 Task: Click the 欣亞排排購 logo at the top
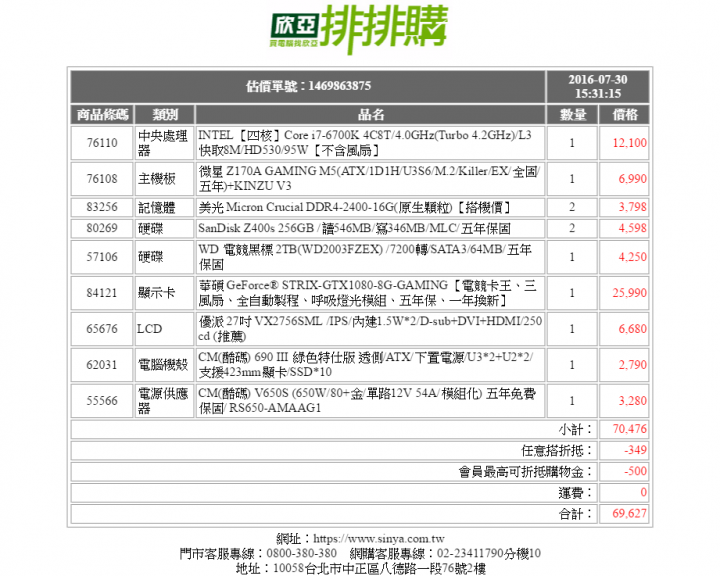click(x=359, y=29)
